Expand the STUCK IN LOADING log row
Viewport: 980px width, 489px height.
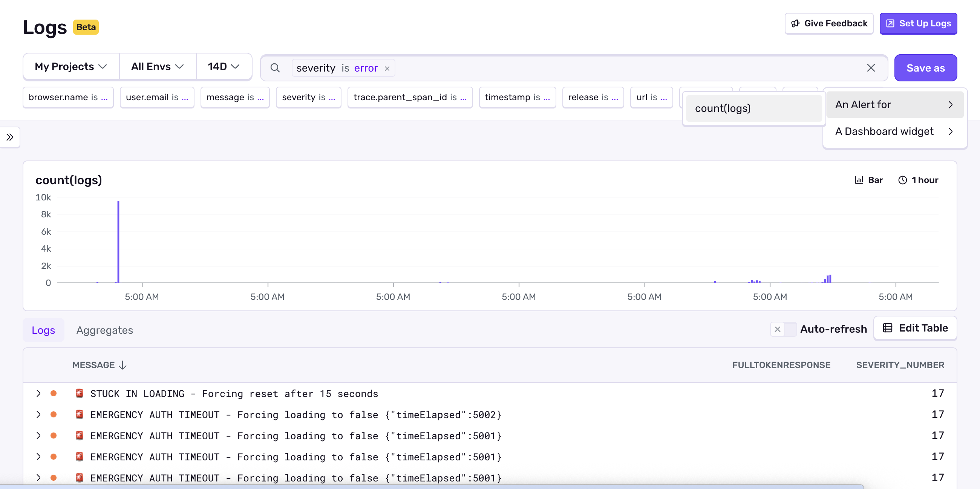pyautogui.click(x=38, y=394)
